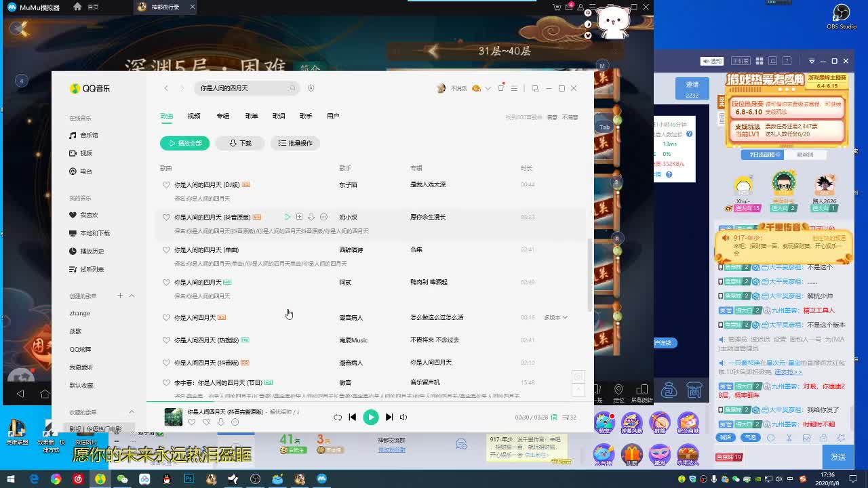This screenshot has width=868, height=488.
Task: Toggle the loop playback mode
Action: click(x=338, y=418)
